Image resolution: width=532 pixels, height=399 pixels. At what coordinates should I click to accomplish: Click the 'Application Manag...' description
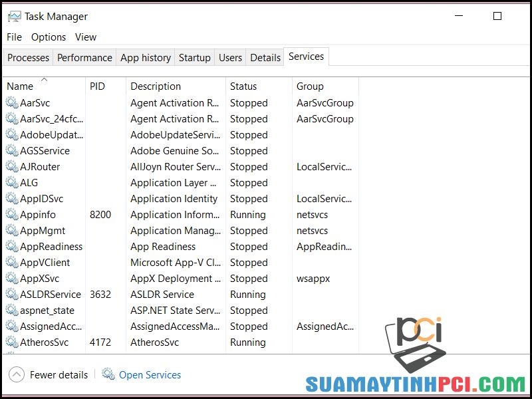pyautogui.click(x=176, y=230)
